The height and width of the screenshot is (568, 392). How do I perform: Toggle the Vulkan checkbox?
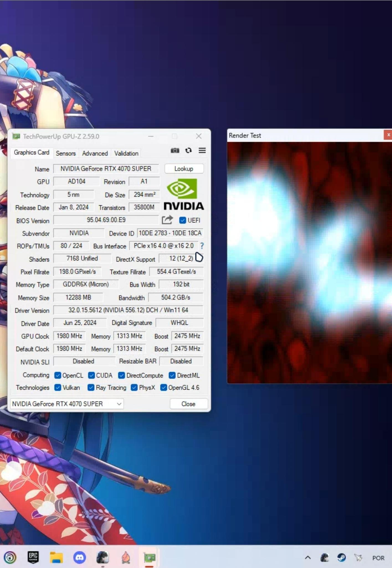point(58,387)
